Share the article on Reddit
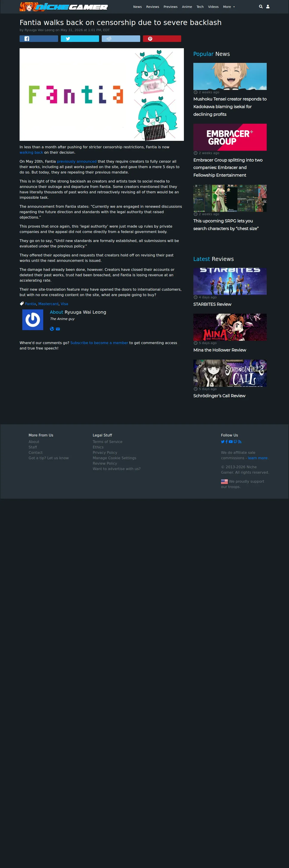Screen dimensions: 289x868 click(121, 39)
